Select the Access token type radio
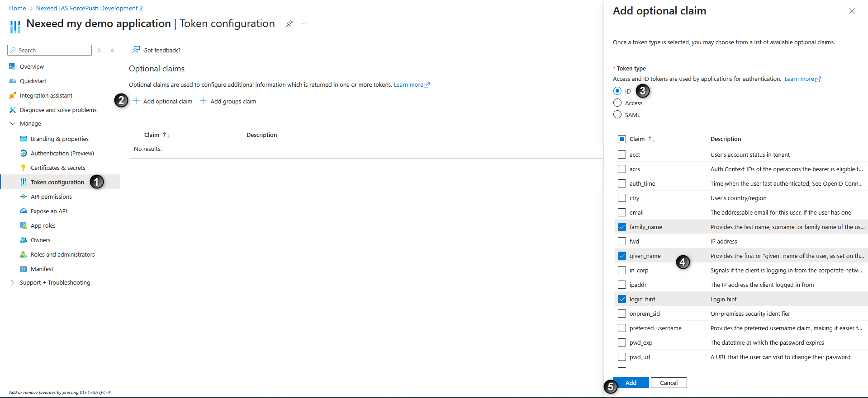The height and width of the screenshot is (398, 868). 617,103
